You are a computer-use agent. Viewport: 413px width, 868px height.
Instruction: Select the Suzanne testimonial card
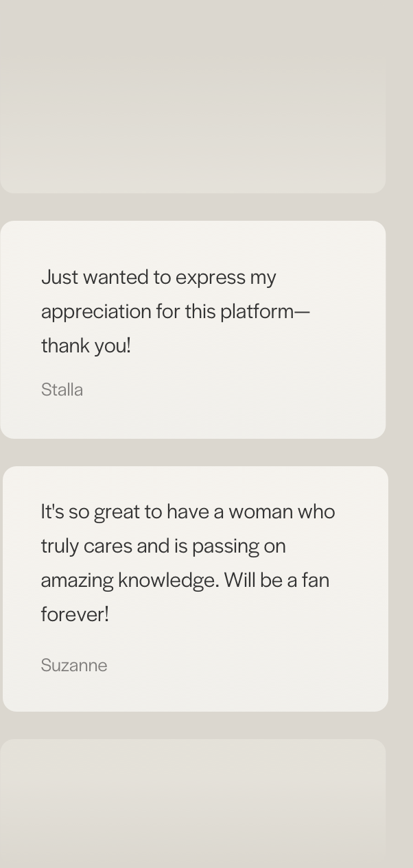[x=196, y=589]
